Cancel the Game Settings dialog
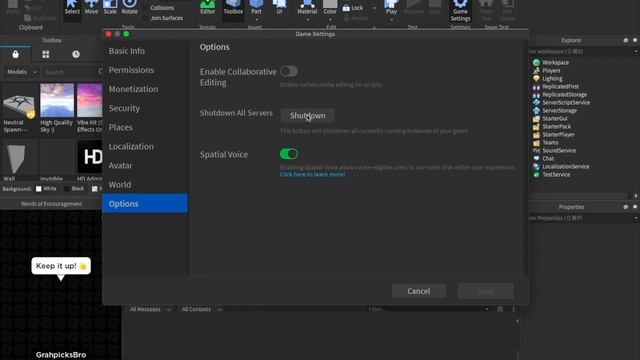This screenshot has height=360, width=640. pos(419,291)
